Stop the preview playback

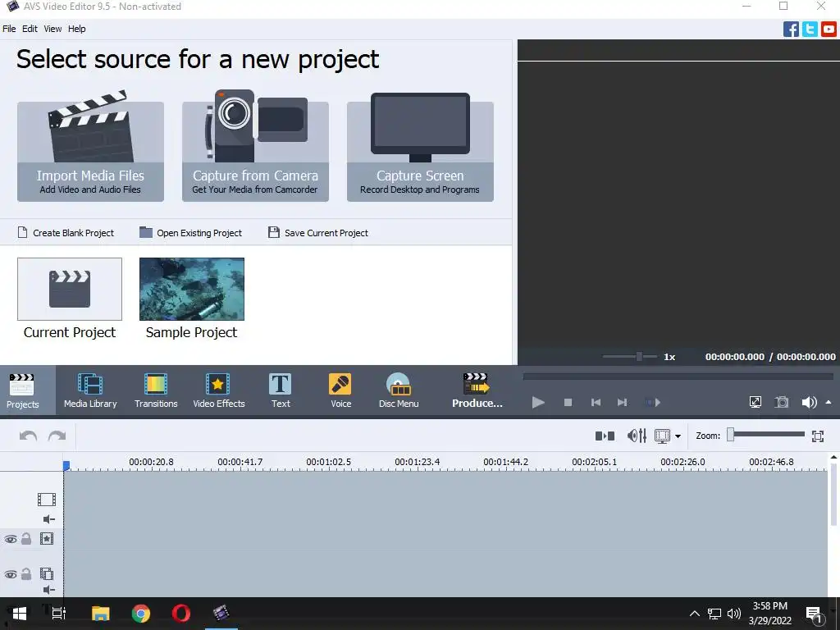(x=568, y=402)
